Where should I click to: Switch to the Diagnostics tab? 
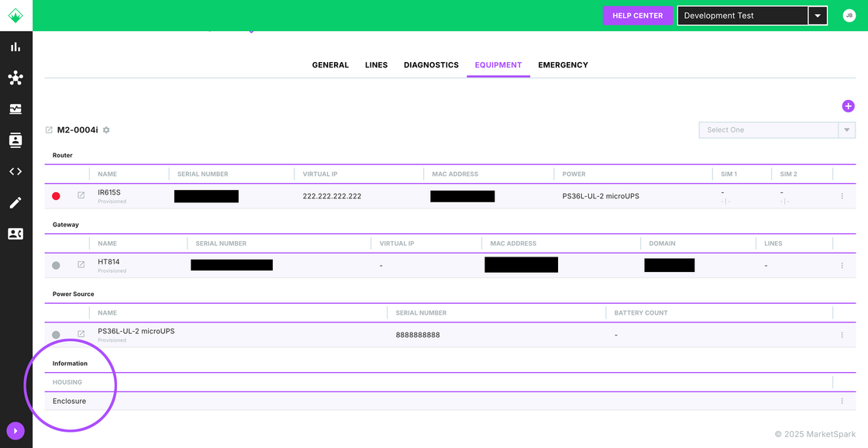(431, 65)
